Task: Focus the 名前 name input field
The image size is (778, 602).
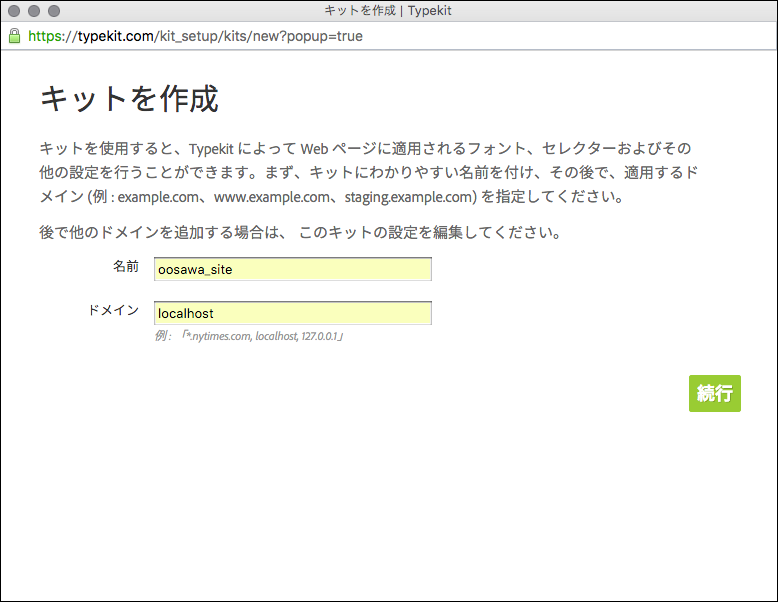Action: tap(293, 269)
